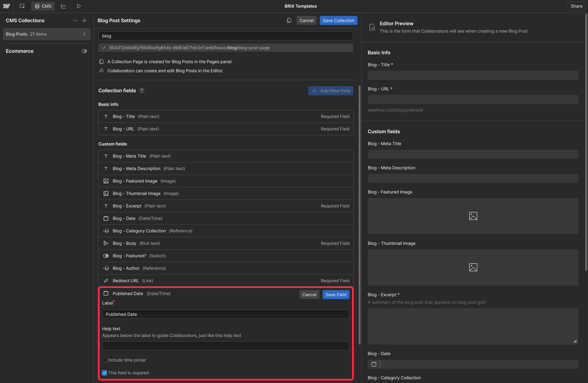Click the Webflow logo icon
The image size is (588, 383).
[7, 6]
